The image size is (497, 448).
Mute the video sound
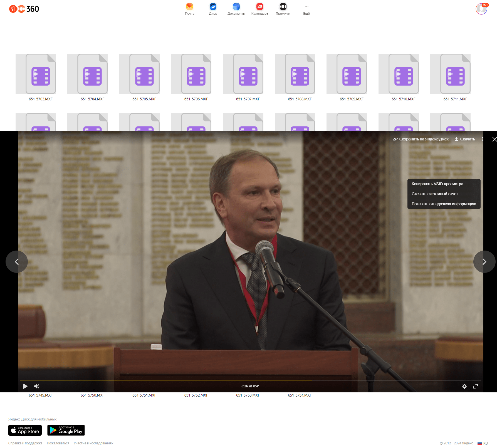pyautogui.click(x=37, y=386)
